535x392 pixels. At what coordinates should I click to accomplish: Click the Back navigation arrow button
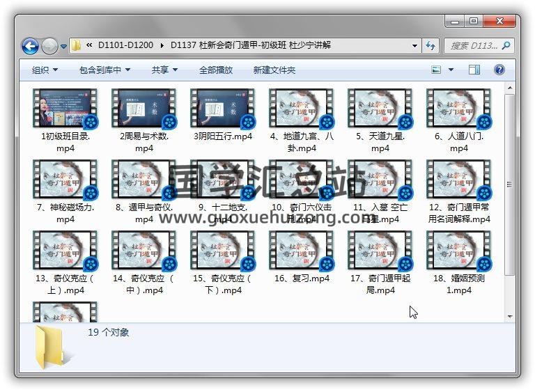[x=30, y=46]
